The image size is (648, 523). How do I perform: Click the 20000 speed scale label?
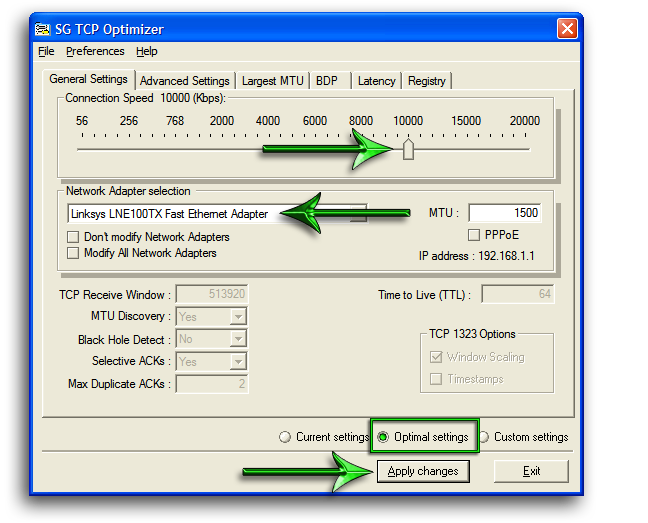525,121
